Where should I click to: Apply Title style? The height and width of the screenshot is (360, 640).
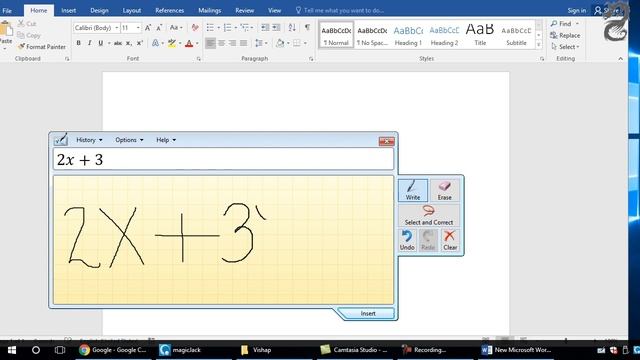[x=480, y=36]
